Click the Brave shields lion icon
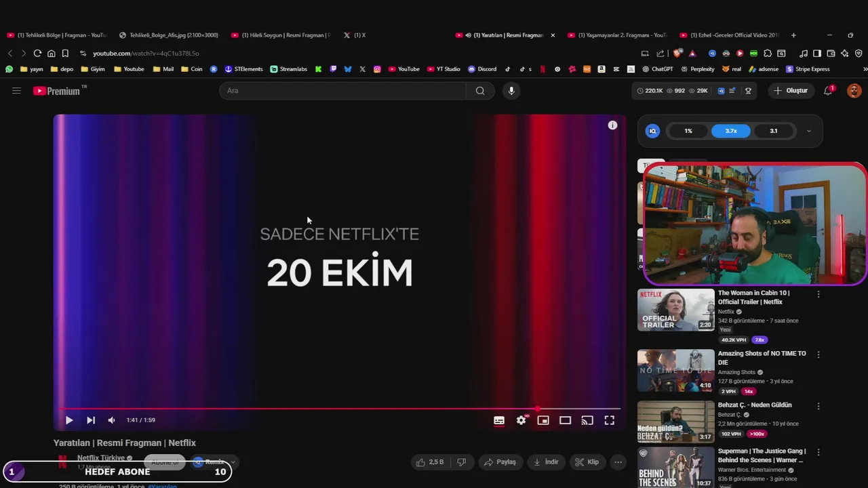This screenshot has width=868, height=488. [x=677, y=54]
